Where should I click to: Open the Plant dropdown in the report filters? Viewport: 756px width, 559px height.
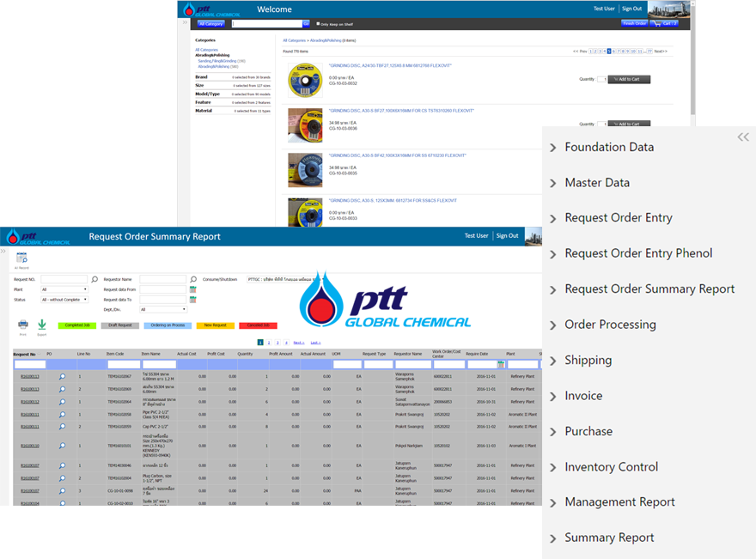pos(64,289)
